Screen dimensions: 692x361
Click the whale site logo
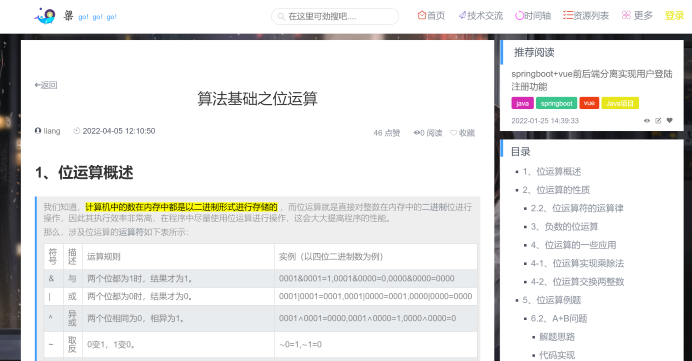click(x=45, y=16)
